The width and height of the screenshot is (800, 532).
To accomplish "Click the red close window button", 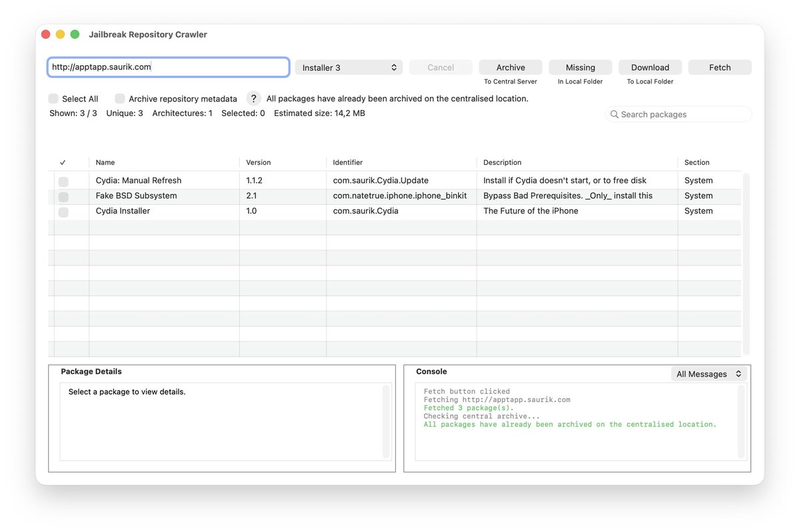I will tap(46, 35).
